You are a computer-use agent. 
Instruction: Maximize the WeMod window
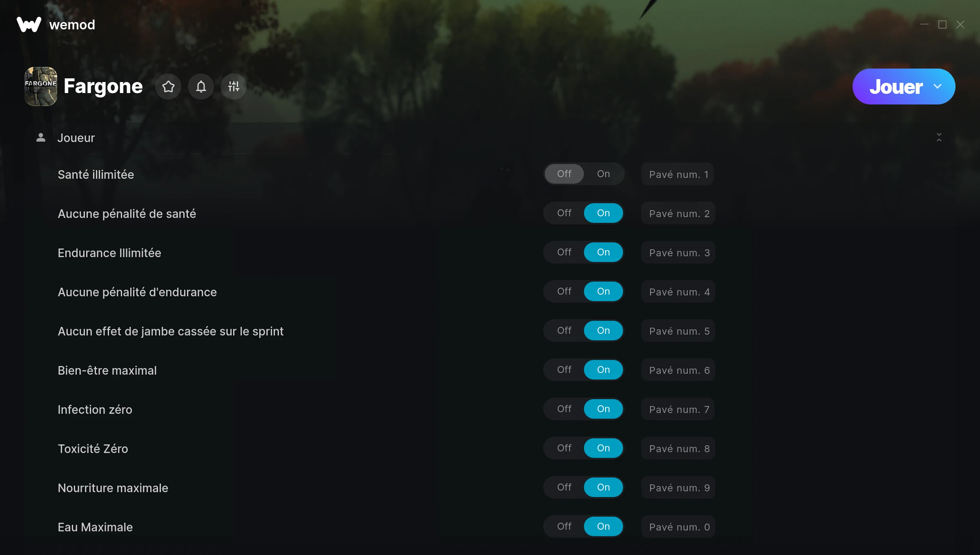(942, 24)
